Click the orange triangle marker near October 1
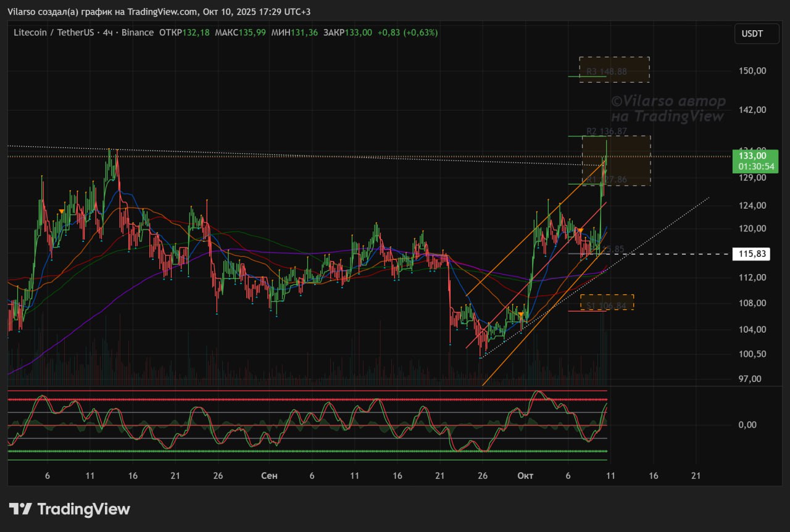The width and height of the screenshot is (790, 532). [522, 315]
